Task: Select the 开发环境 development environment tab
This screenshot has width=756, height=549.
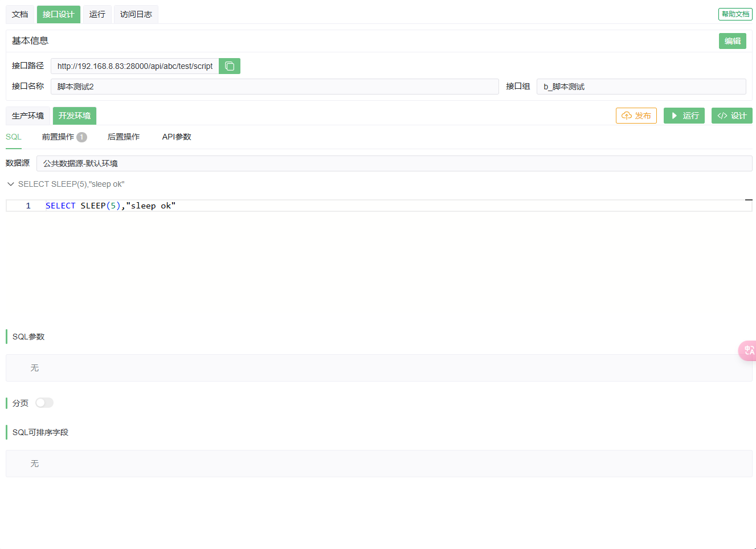Action: [x=74, y=116]
